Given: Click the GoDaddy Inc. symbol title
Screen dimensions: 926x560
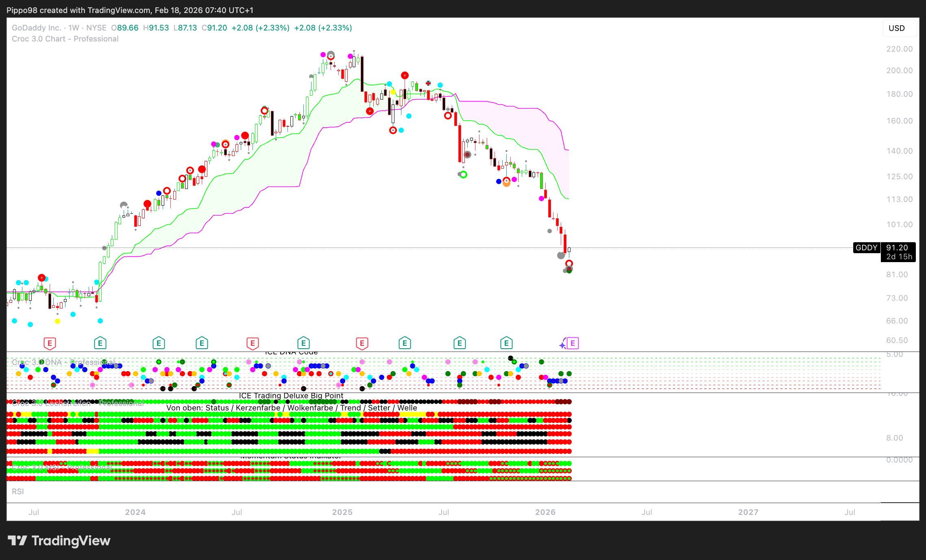Looking at the screenshot, I should 36,28.
